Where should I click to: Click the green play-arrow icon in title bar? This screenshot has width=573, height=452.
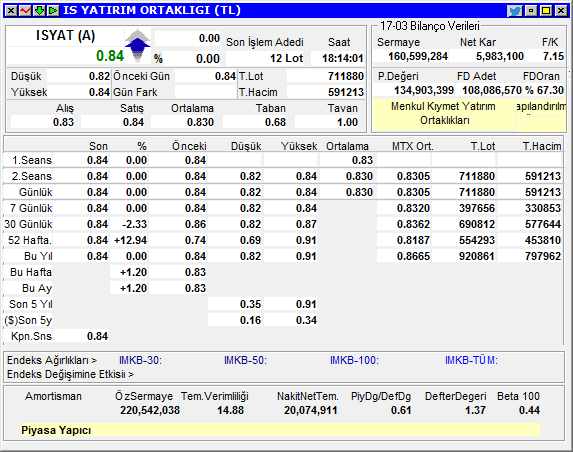pos(53,11)
